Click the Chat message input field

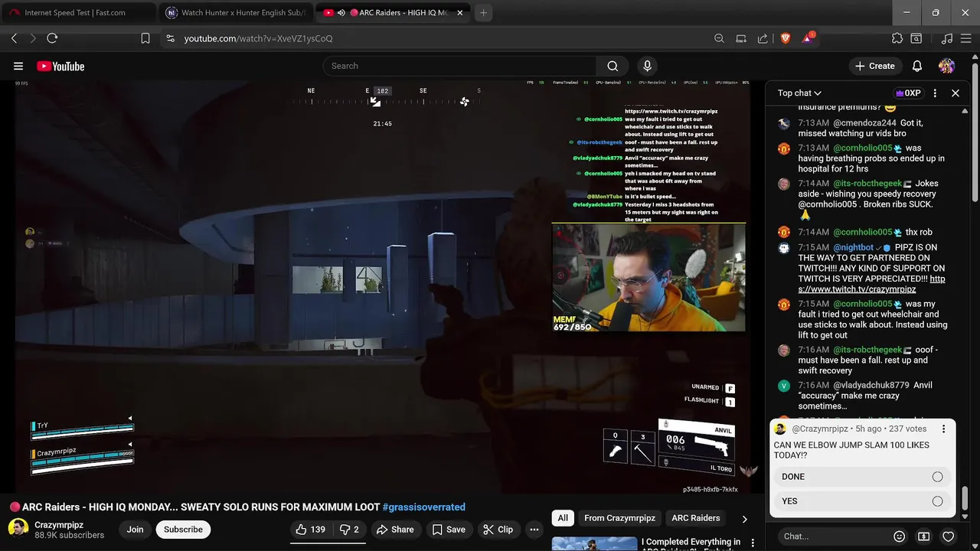click(831, 536)
